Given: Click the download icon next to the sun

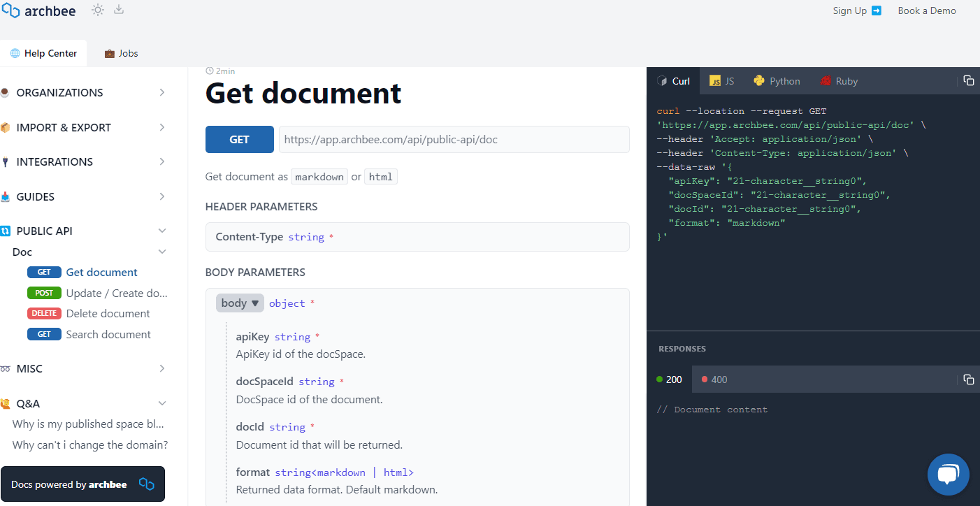Looking at the screenshot, I should (x=119, y=10).
